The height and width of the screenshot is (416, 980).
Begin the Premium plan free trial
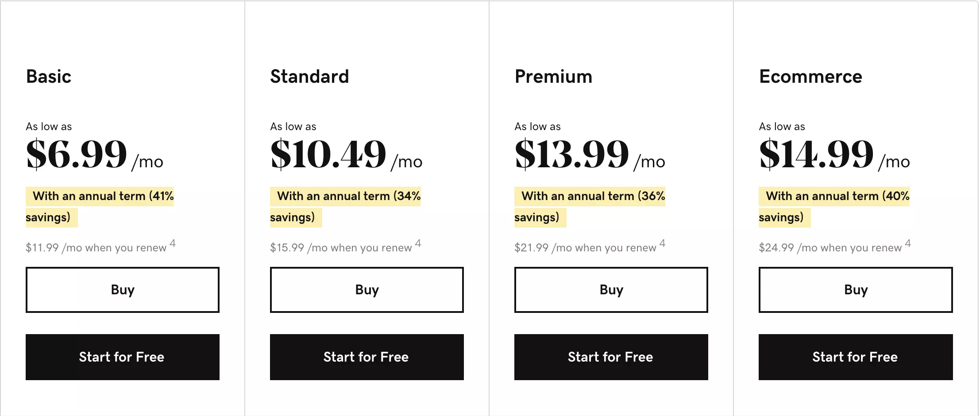(611, 357)
